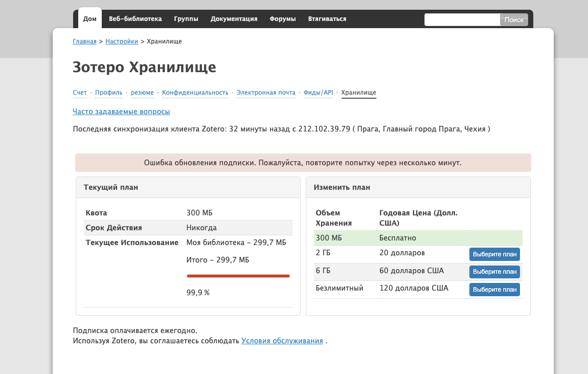Open Веб-библиотека in the top navigation

(x=135, y=19)
